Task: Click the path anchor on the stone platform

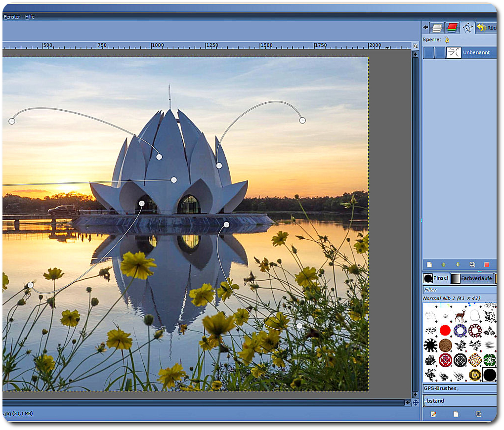Action: (227, 224)
